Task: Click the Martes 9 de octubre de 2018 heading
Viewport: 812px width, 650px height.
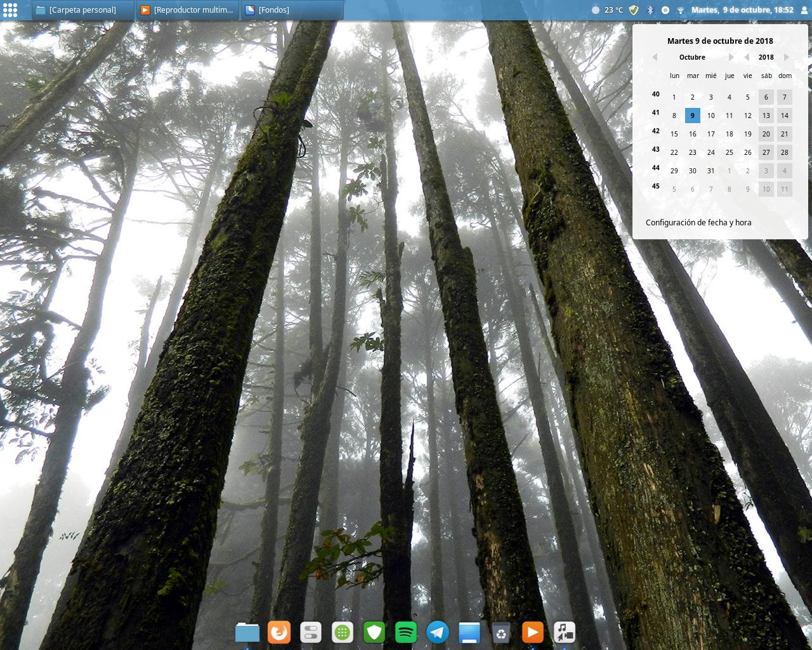Action: 720,41
